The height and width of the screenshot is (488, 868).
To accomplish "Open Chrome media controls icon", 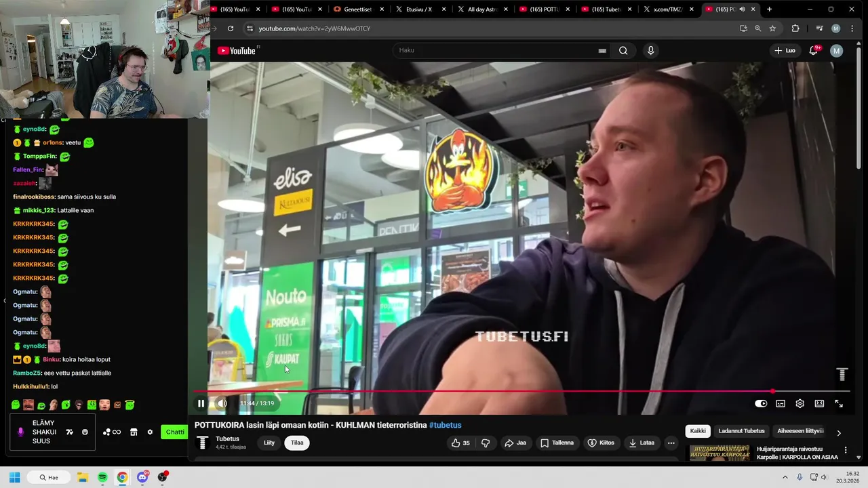I will pyautogui.click(x=820, y=28).
